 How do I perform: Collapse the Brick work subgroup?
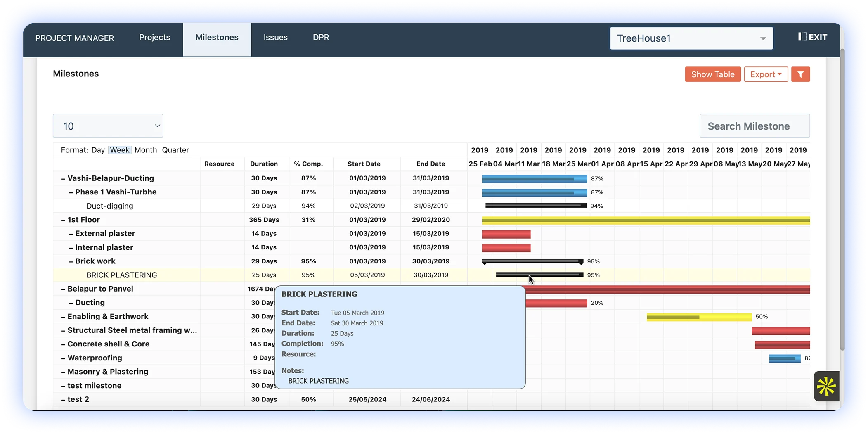click(x=71, y=261)
